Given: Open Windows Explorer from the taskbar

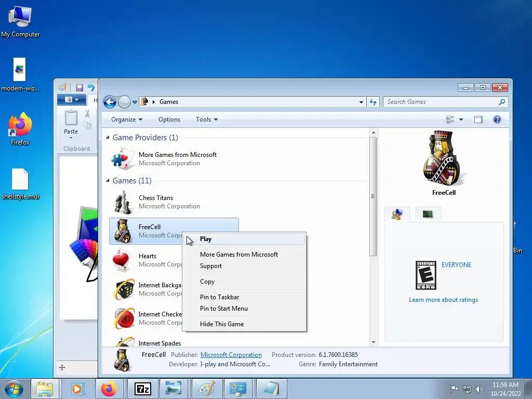Looking at the screenshot, I should (x=45, y=389).
